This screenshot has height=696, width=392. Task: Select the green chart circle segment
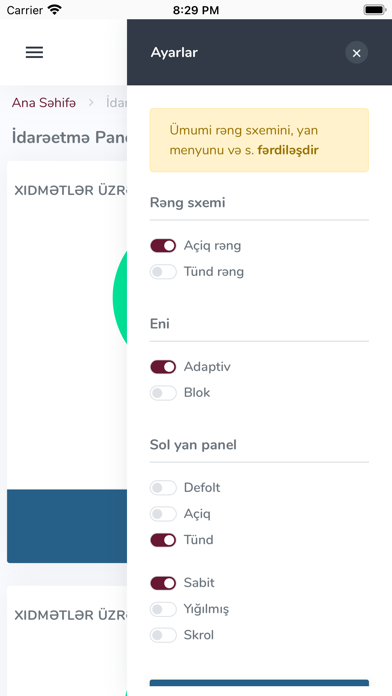pos(120,297)
